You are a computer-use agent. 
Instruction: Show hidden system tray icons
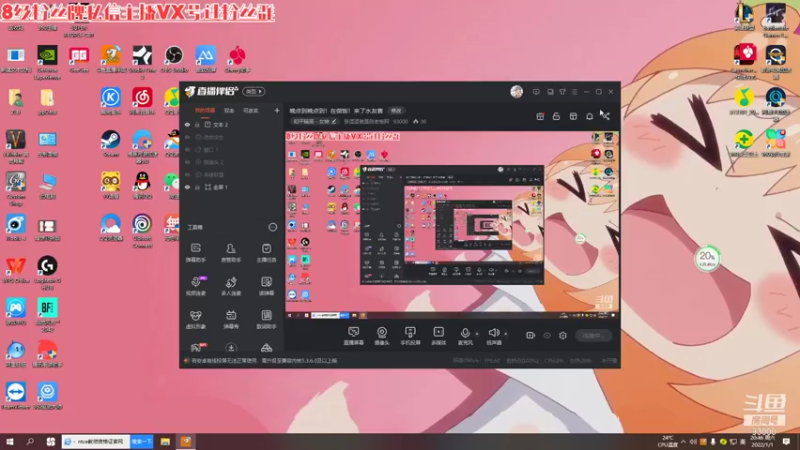coord(684,442)
